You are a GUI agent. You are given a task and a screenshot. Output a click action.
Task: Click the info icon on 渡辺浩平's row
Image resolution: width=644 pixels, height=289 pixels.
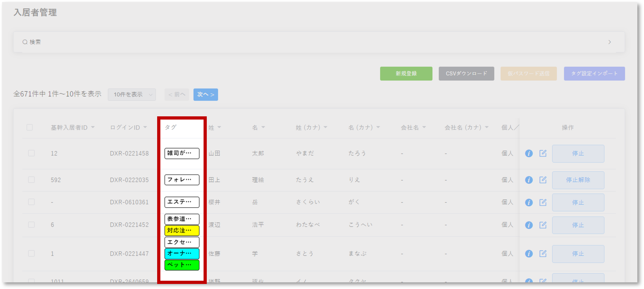point(529,225)
